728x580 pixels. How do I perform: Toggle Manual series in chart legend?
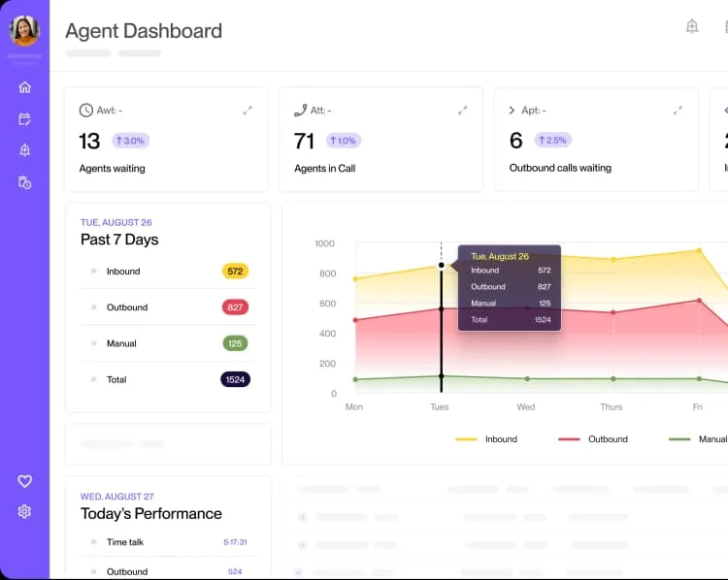click(698, 439)
